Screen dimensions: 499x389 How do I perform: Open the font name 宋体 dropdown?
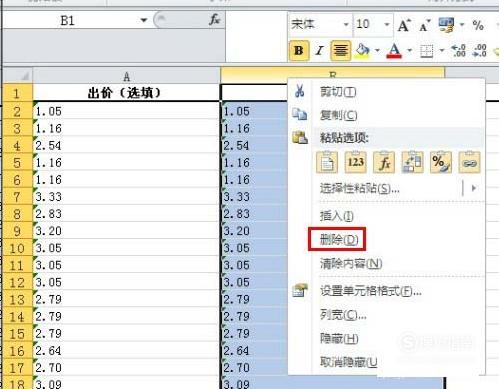coord(346,24)
